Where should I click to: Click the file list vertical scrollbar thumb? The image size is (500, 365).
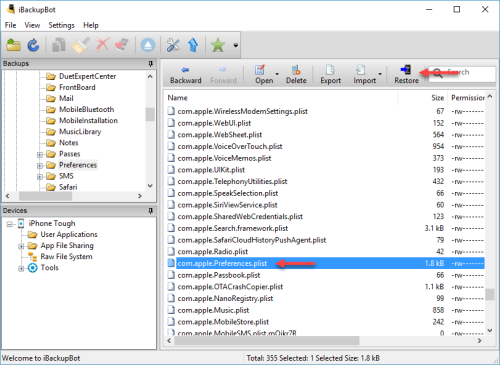490,295
